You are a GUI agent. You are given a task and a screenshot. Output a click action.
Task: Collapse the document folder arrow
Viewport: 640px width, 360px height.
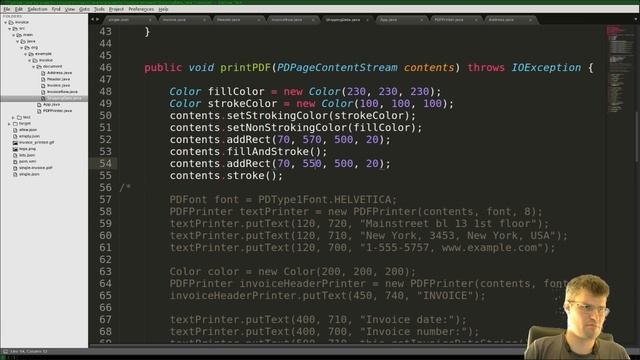point(33,67)
